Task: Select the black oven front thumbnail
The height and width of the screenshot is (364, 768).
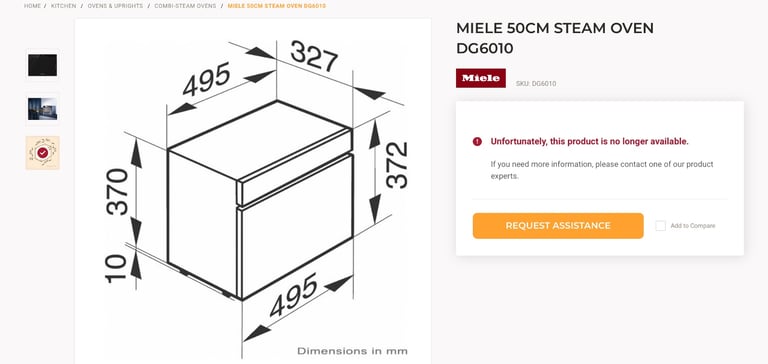Action: [43, 65]
